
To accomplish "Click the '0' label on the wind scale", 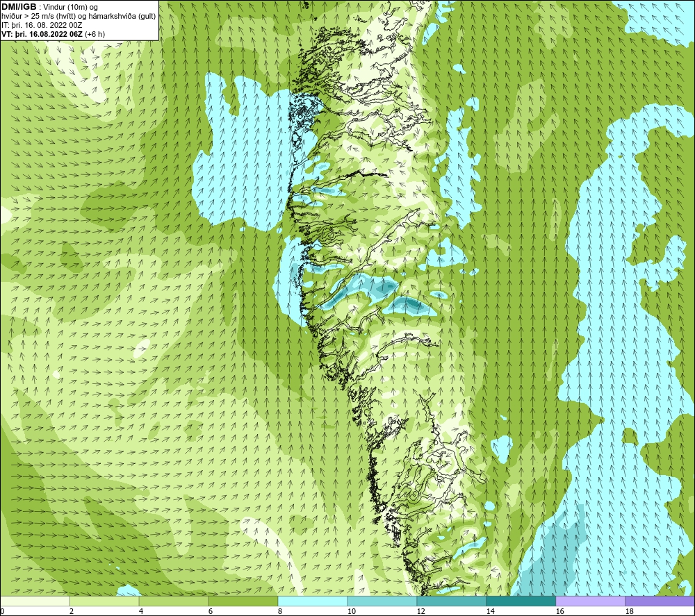I will pyautogui.click(x=2, y=612).
